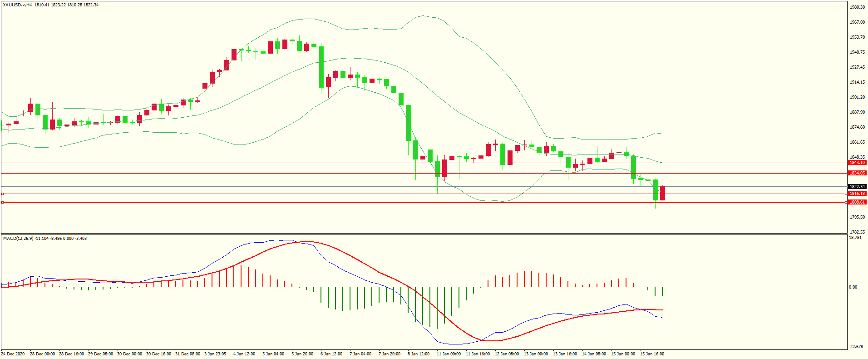Click the divider between price chart and MACD

coord(424,234)
